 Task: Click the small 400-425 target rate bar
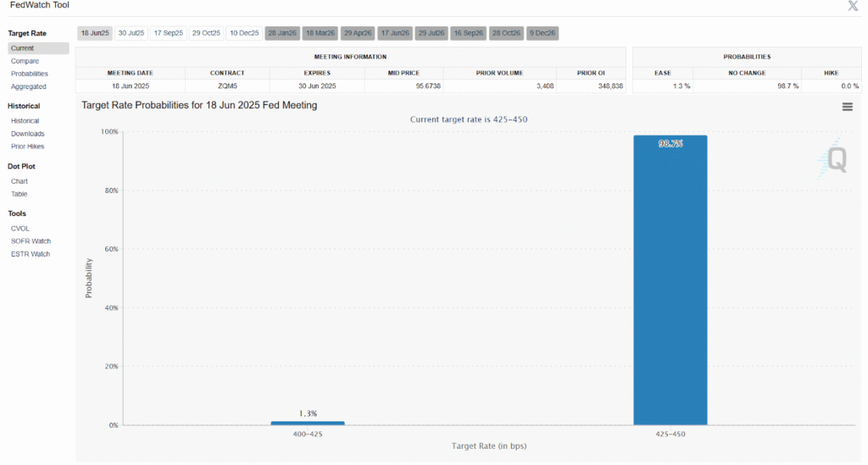click(307, 423)
